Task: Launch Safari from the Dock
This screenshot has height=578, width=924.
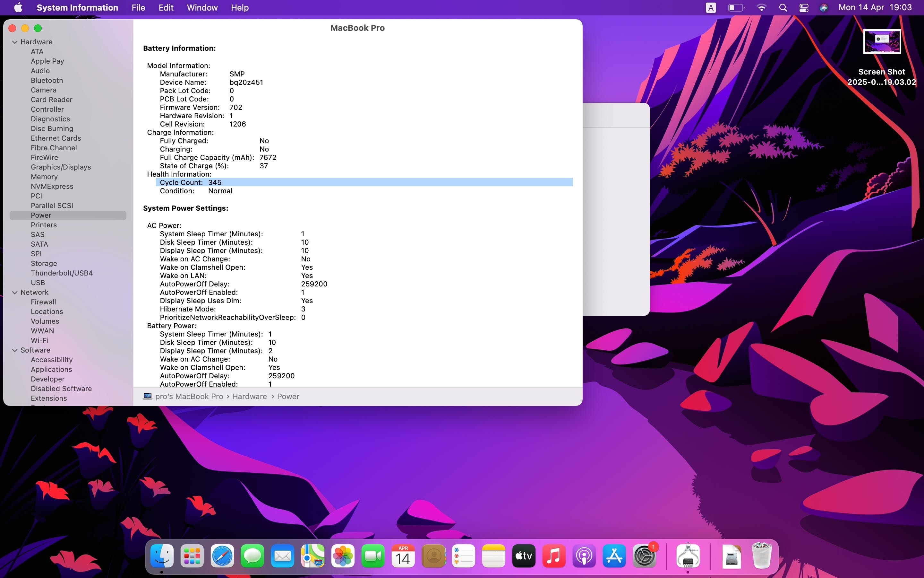Action: tap(222, 556)
